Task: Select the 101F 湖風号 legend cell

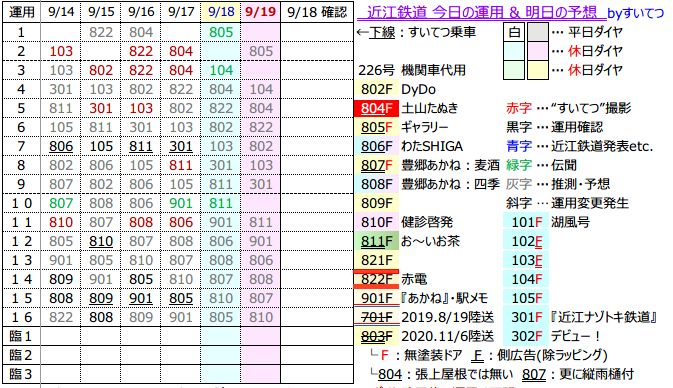Action: coord(526,222)
